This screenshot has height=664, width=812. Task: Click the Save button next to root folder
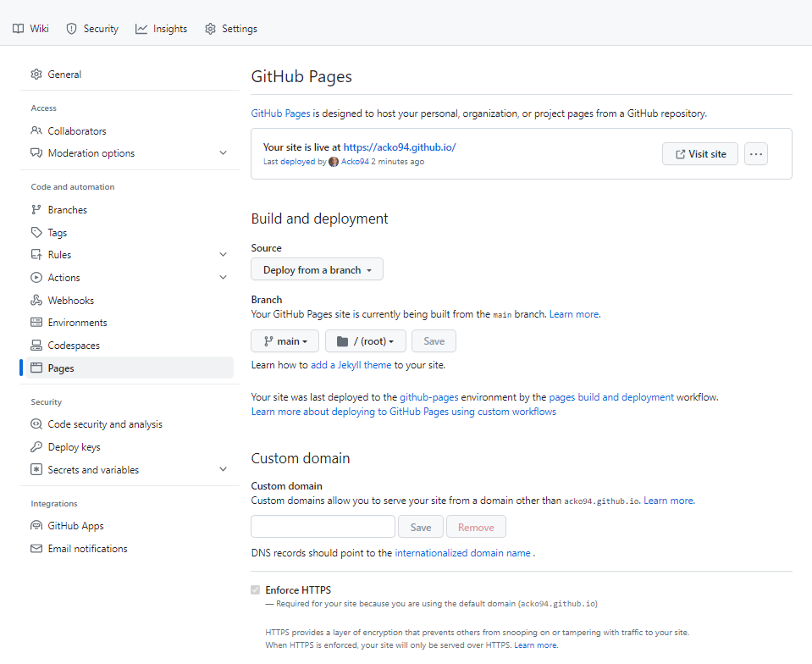(434, 340)
